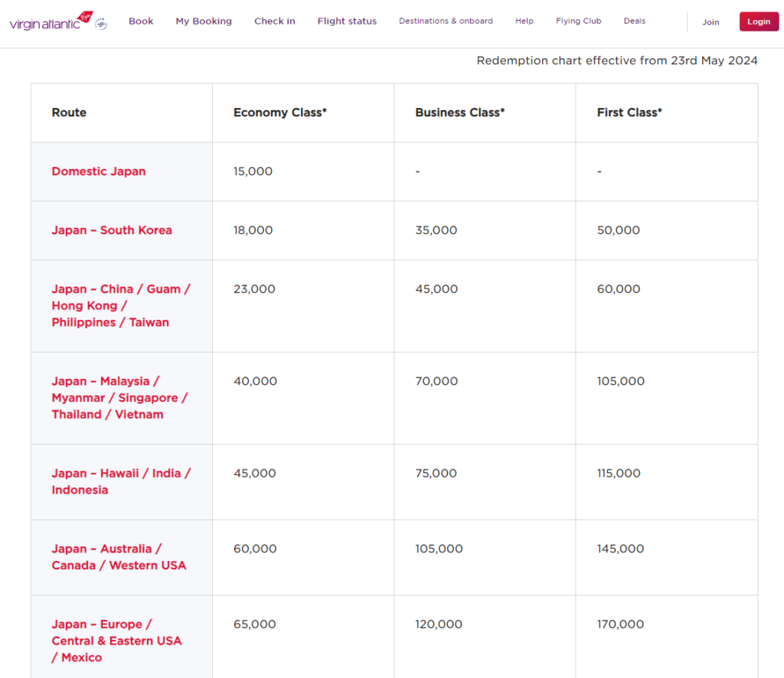Expand the Destinations & onboard menu

tap(446, 21)
